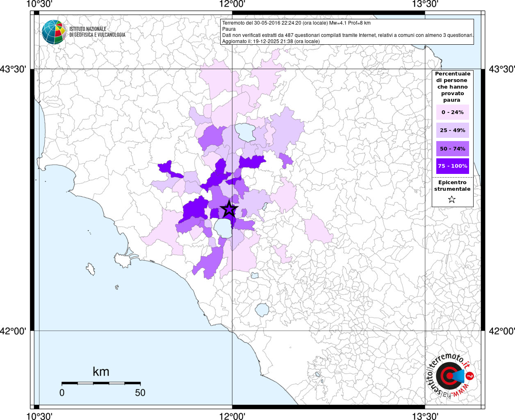Click the 'Epicentro strumentale' legend label
The width and height of the screenshot is (515, 420).
[x=452, y=186]
